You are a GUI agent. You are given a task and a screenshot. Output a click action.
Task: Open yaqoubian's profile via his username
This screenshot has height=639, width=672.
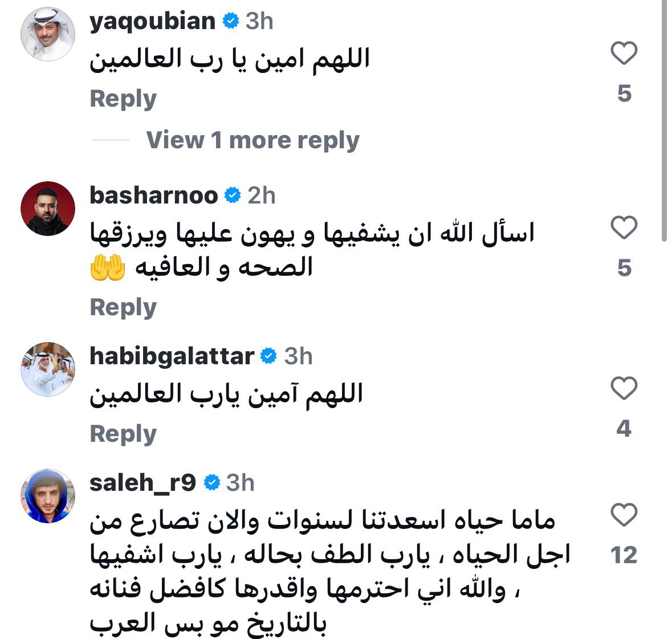(154, 22)
